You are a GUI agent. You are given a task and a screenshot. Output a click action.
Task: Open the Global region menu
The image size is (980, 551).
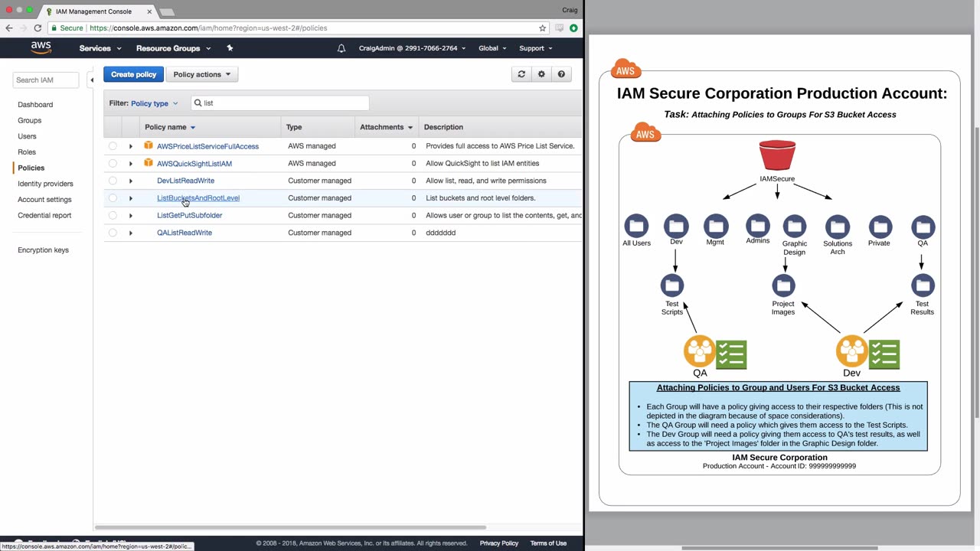[x=492, y=48]
